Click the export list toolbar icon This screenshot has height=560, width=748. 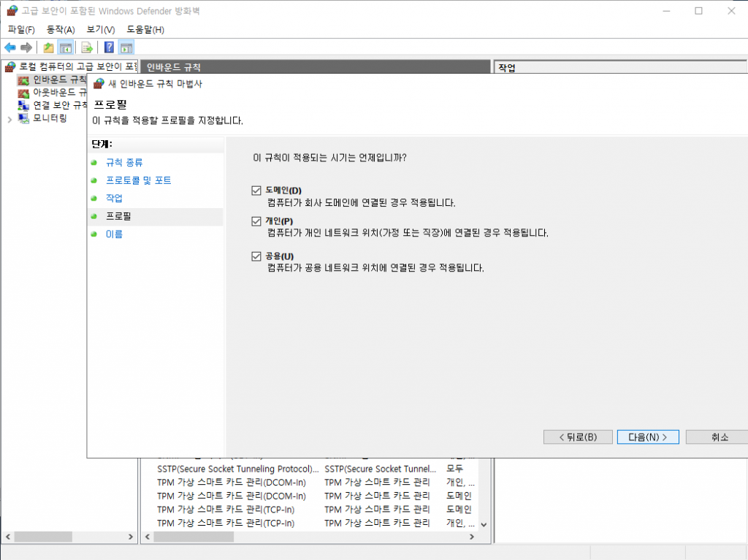click(87, 47)
